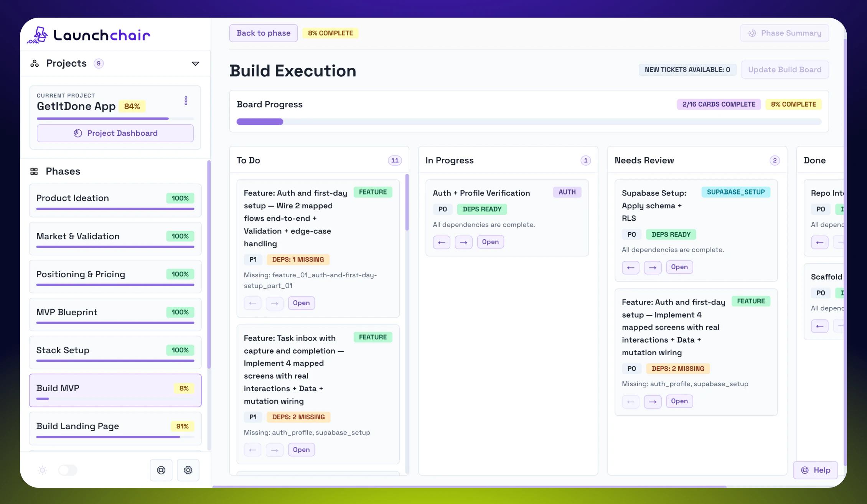This screenshot has width=867, height=504.
Task: Open settings via the gear icon
Action: tap(188, 470)
